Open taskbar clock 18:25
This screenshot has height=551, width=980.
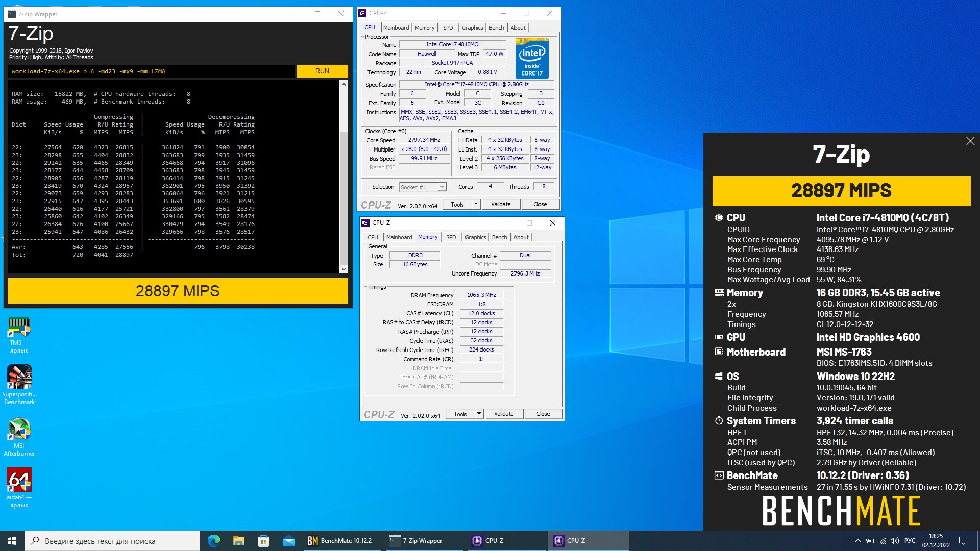point(936,541)
